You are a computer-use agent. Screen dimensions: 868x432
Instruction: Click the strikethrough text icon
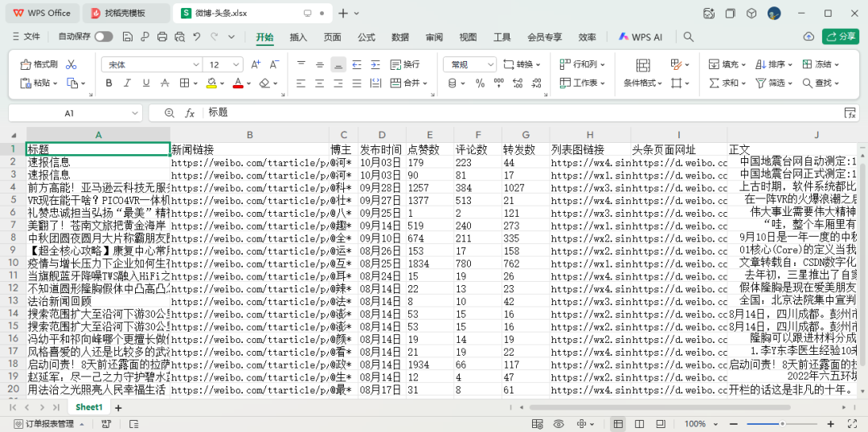[166, 84]
